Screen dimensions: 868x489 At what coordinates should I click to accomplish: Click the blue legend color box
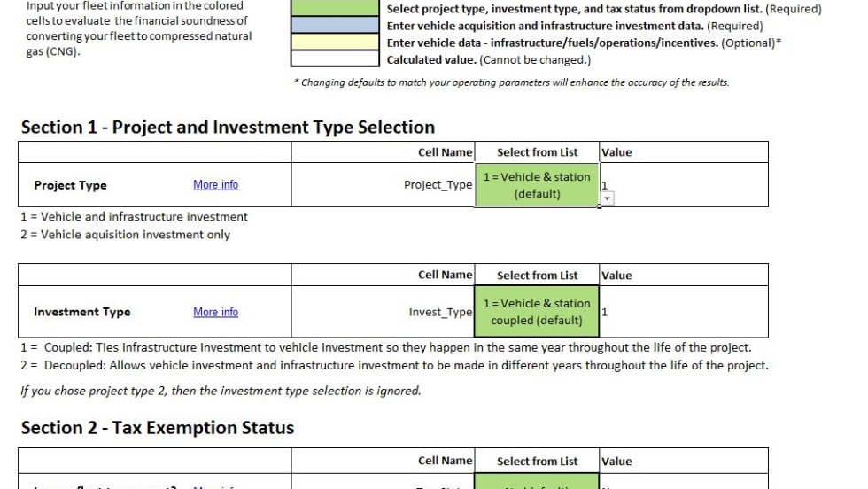pyautogui.click(x=336, y=26)
